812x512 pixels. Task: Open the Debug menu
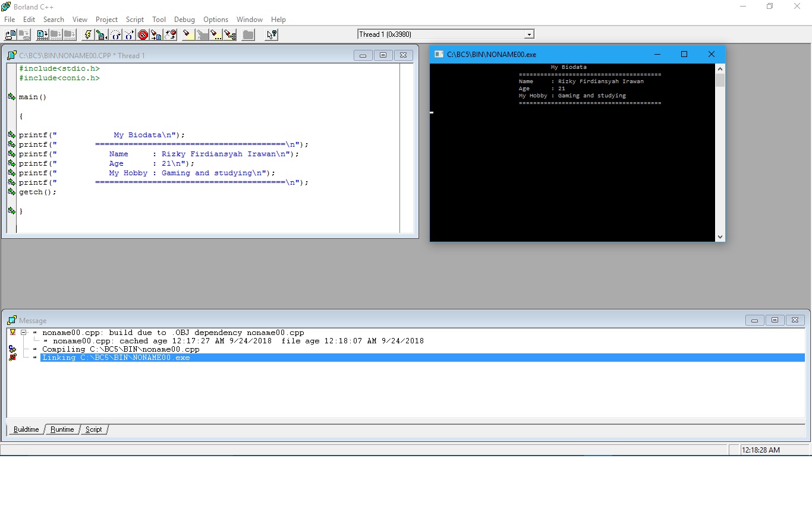[184, 19]
